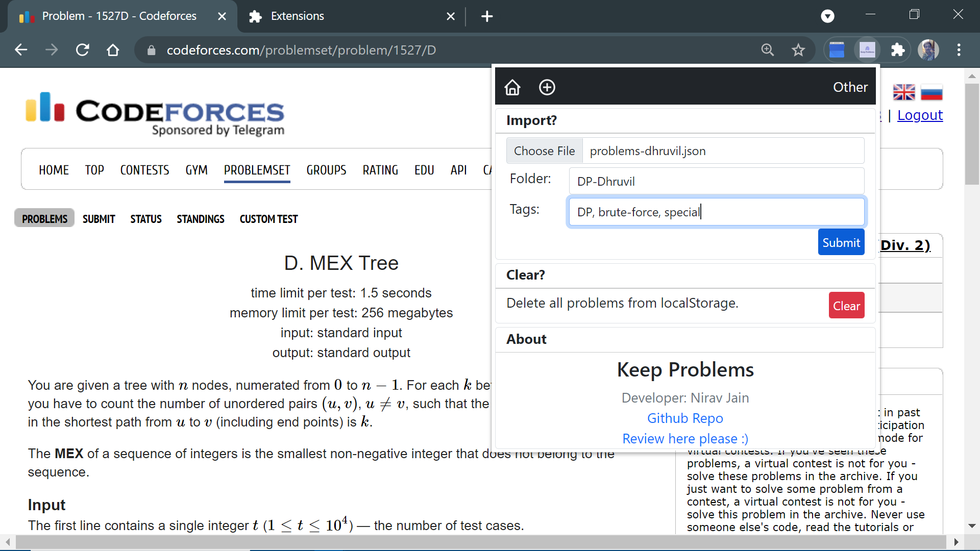Focus the Folder input field
Image resolution: width=980 pixels, height=551 pixels.
(716, 182)
